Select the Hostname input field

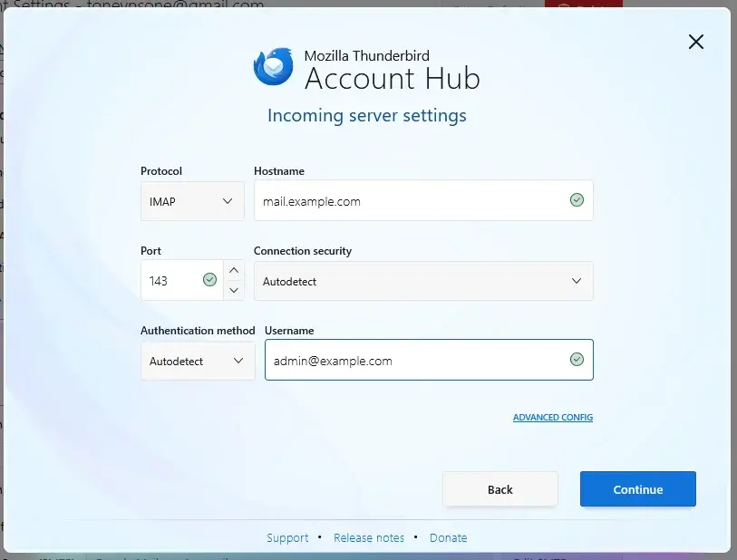[x=408, y=200]
